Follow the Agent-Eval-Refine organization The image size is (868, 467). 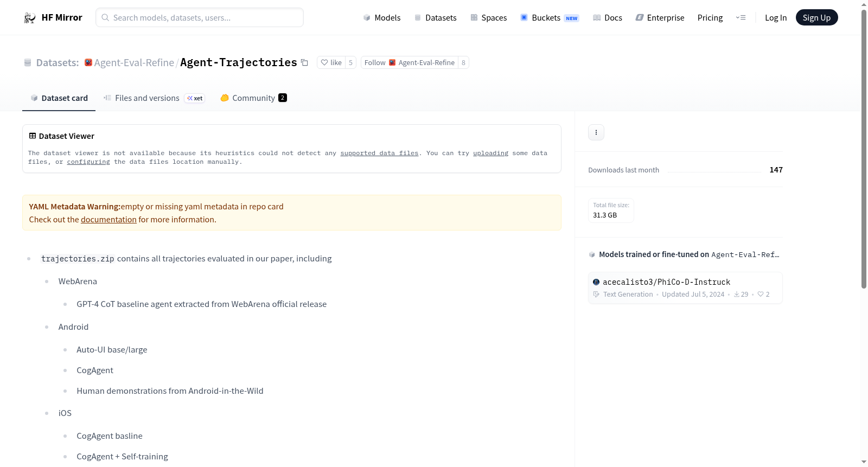point(410,63)
